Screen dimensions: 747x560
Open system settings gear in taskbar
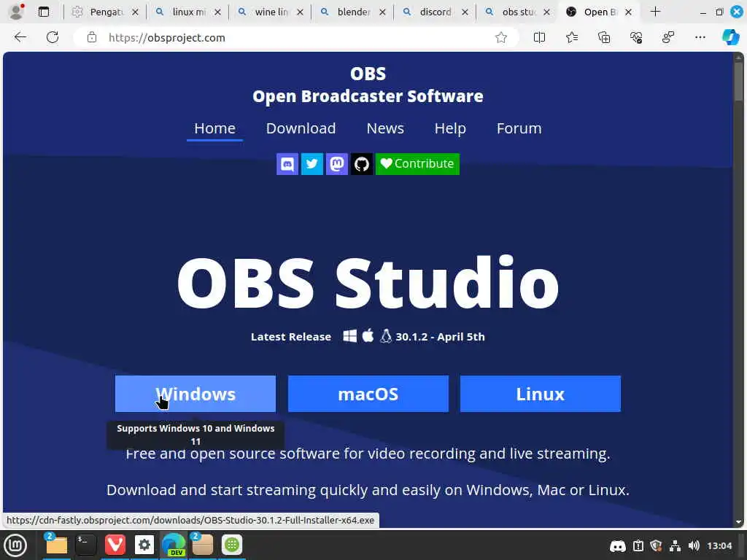click(x=144, y=545)
